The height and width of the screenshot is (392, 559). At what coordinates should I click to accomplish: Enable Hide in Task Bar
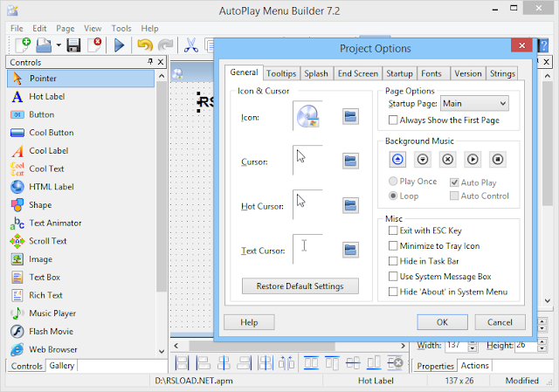pos(393,261)
